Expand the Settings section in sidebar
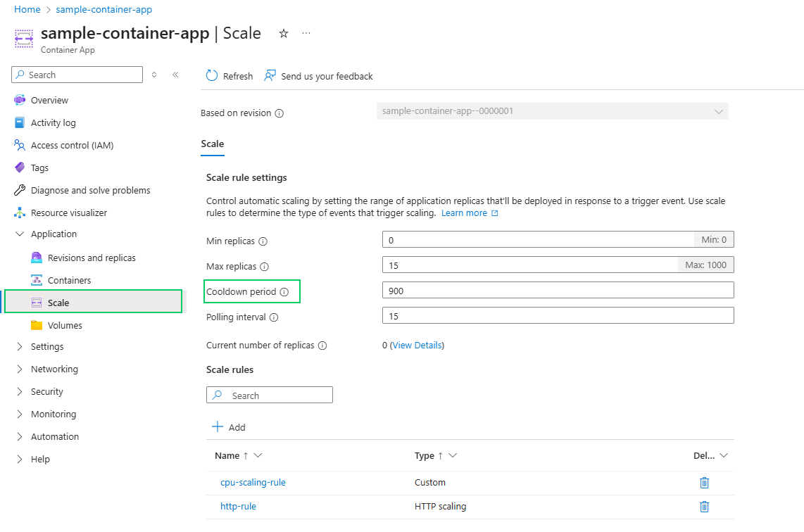804x532 pixels. pyautogui.click(x=20, y=347)
